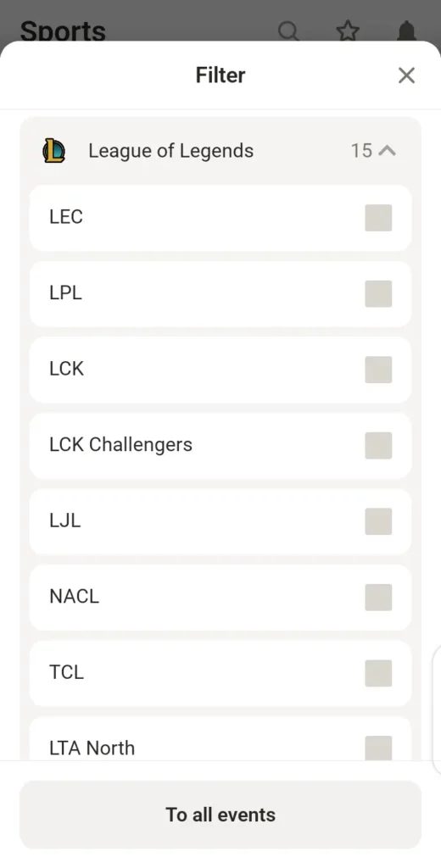Collapse League of Legends section chevron

(x=388, y=151)
